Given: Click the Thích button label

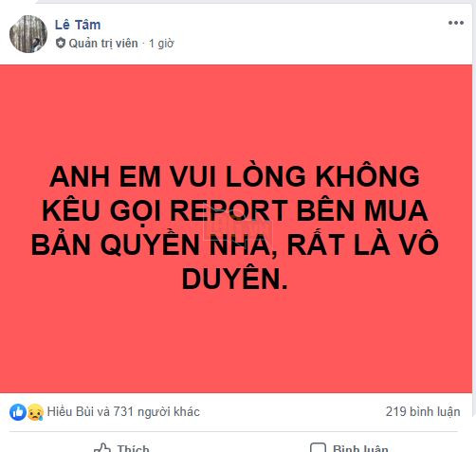Looking at the screenshot, I should 133,448.
